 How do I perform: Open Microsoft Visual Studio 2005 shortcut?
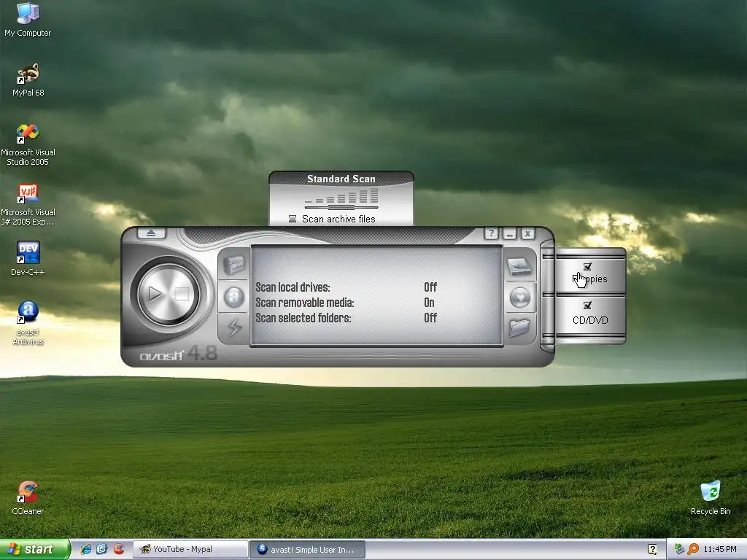(28, 145)
